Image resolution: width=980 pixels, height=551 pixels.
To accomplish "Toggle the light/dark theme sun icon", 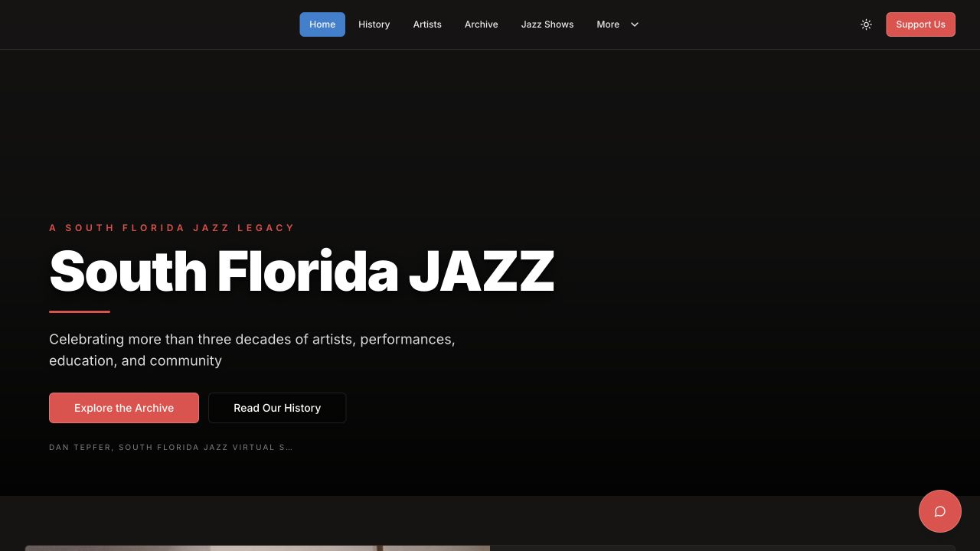I will (x=866, y=24).
